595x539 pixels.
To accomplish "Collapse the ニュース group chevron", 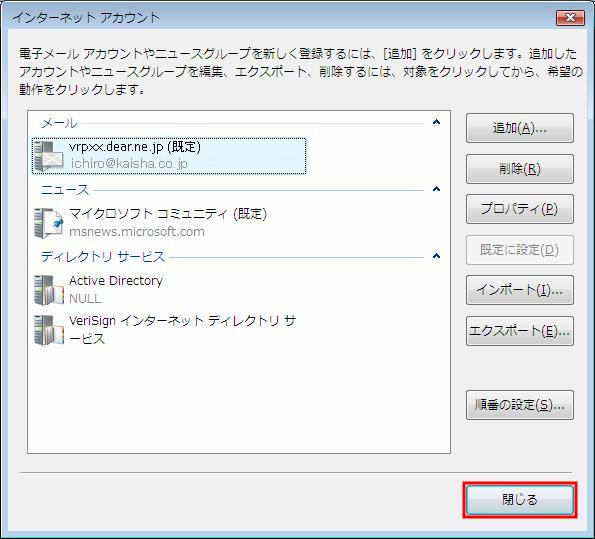I will [436, 189].
